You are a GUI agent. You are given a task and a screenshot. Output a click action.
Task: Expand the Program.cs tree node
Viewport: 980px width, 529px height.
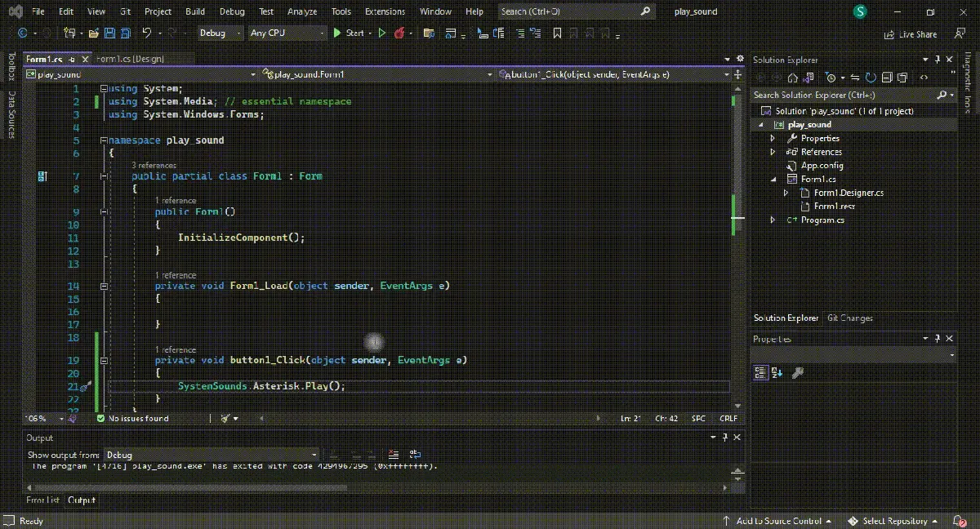click(x=773, y=220)
